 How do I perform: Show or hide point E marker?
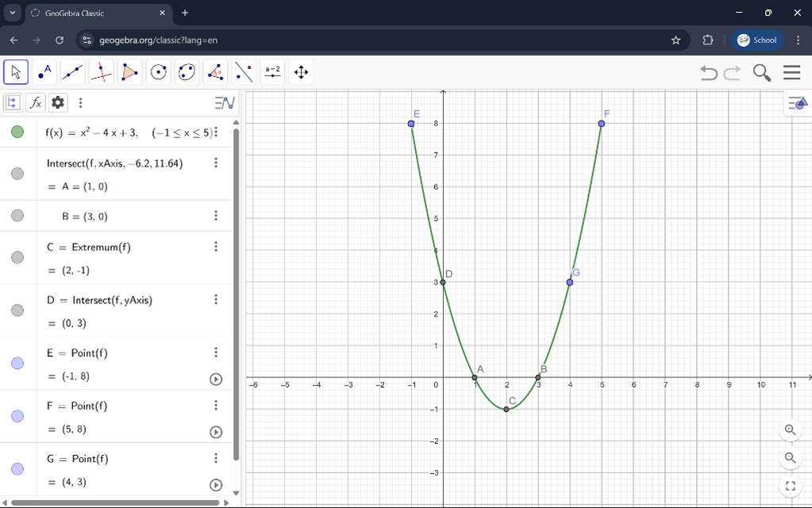click(x=17, y=364)
